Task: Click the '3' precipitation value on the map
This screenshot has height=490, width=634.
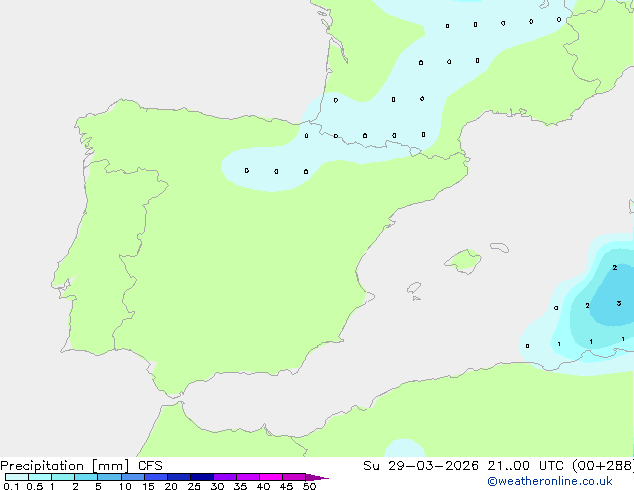Action: pos(619,303)
